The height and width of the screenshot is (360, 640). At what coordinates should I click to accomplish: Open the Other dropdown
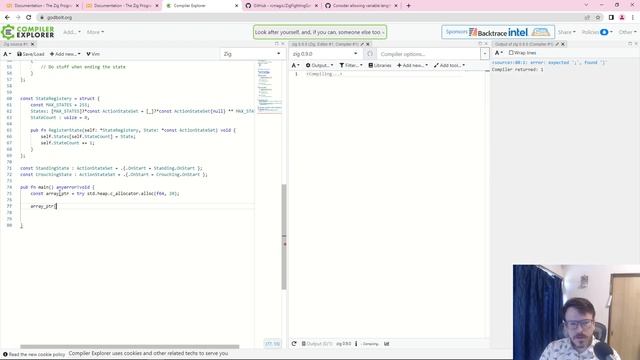[x=627, y=32]
